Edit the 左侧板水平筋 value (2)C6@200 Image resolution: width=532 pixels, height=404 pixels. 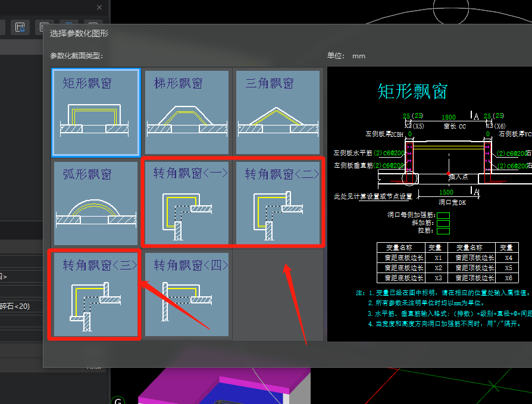click(x=389, y=153)
